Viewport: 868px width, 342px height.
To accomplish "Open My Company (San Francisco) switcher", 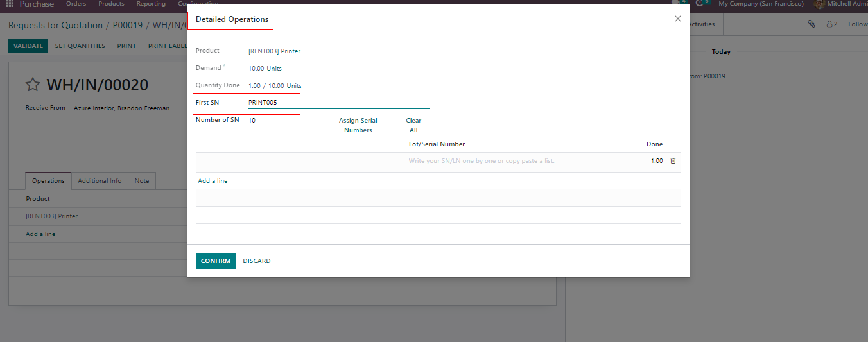I will [x=761, y=4].
